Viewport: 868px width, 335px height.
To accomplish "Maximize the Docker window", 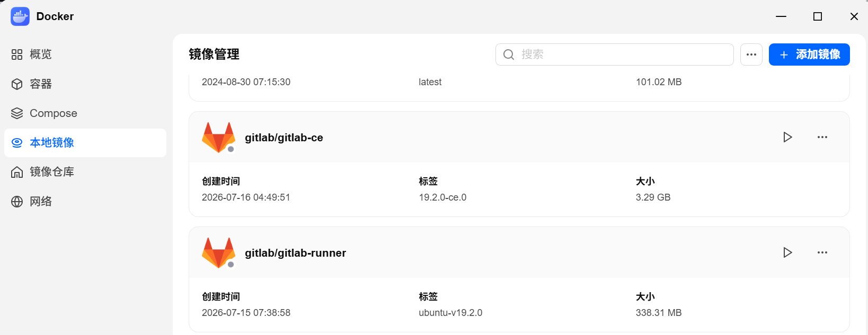I will pyautogui.click(x=818, y=16).
